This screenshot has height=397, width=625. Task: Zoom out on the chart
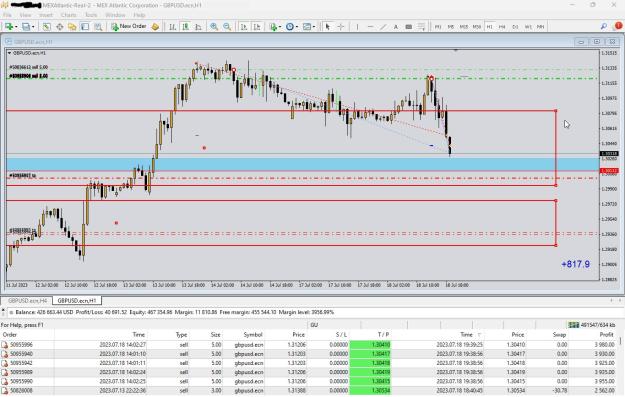pyautogui.click(x=227, y=27)
